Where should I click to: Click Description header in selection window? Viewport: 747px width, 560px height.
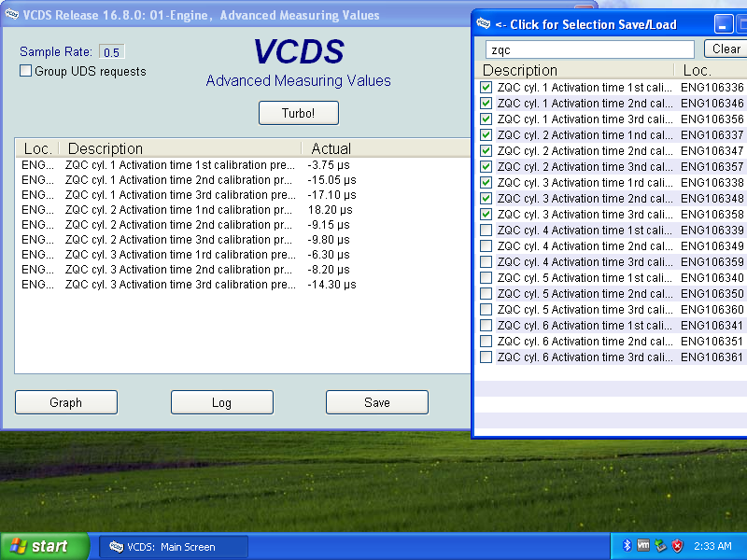click(575, 71)
